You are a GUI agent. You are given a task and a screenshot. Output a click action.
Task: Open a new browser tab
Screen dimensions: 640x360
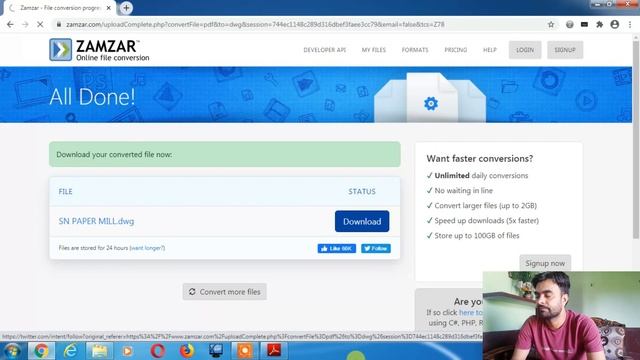click(x=126, y=8)
